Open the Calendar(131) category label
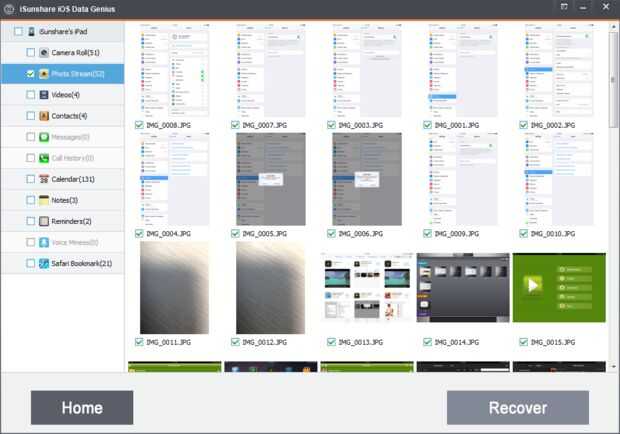620x434 pixels. (x=73, y=179)
